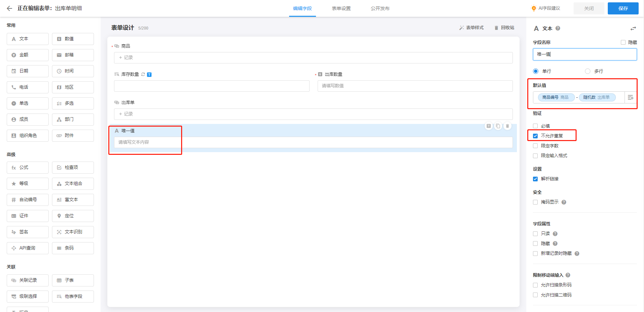Viewport: 644px width, 312px height.
Task: Duplicate the 唯一值 field with the copy icon
Action: [x=498, y=126]
